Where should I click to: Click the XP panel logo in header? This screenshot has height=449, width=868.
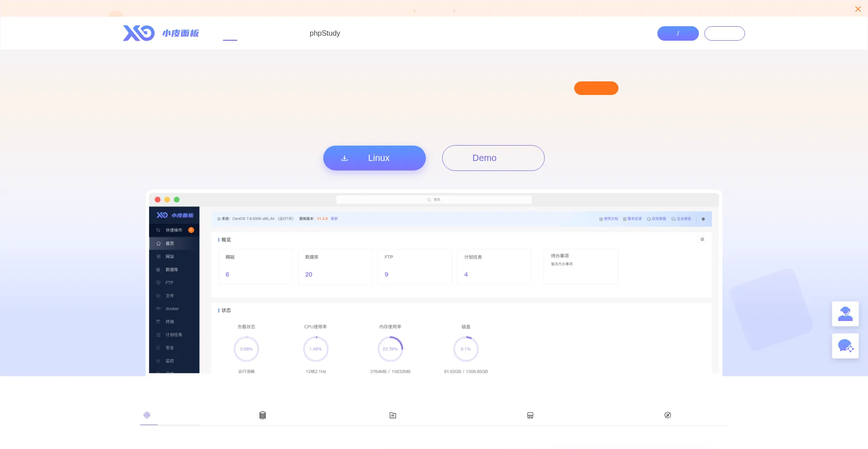[x=161, y=33]
